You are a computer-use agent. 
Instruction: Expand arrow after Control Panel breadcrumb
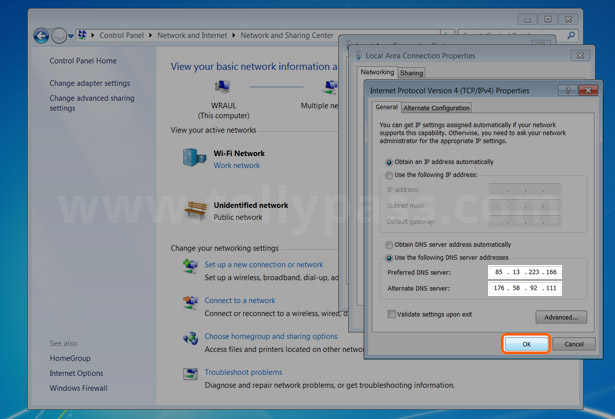coord(150,35)
